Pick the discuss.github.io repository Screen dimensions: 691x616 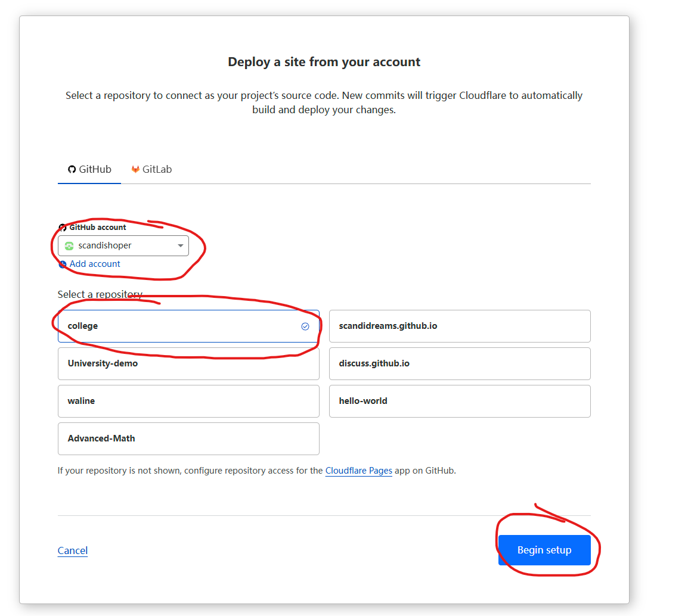pos(459,363)
